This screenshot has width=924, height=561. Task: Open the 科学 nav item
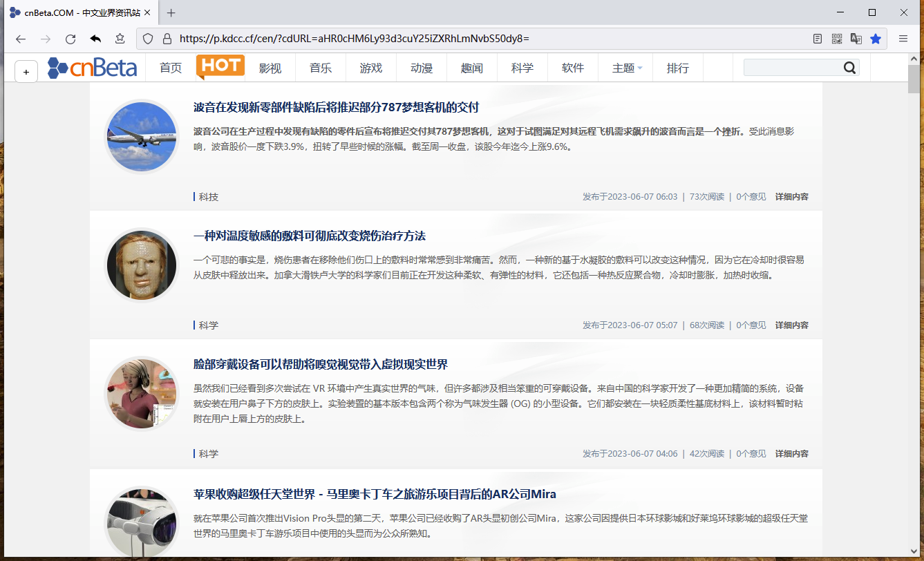click(522, 68)
